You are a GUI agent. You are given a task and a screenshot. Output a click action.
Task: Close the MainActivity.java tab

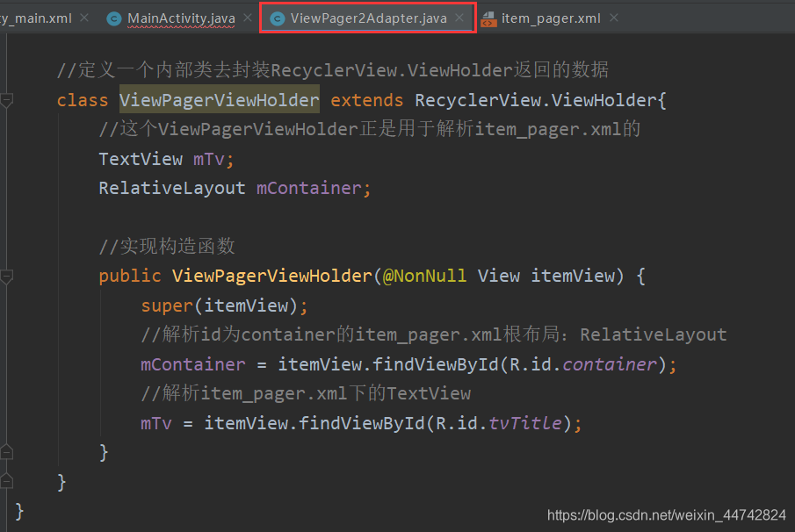[x=248, y=18]
